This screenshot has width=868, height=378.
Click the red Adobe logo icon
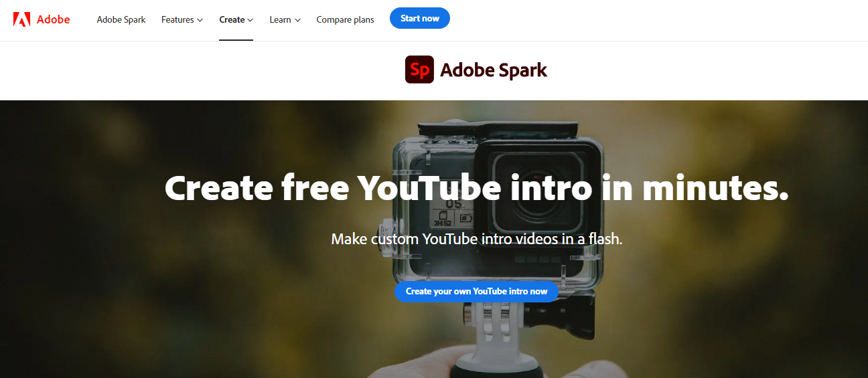coord(21,19)
